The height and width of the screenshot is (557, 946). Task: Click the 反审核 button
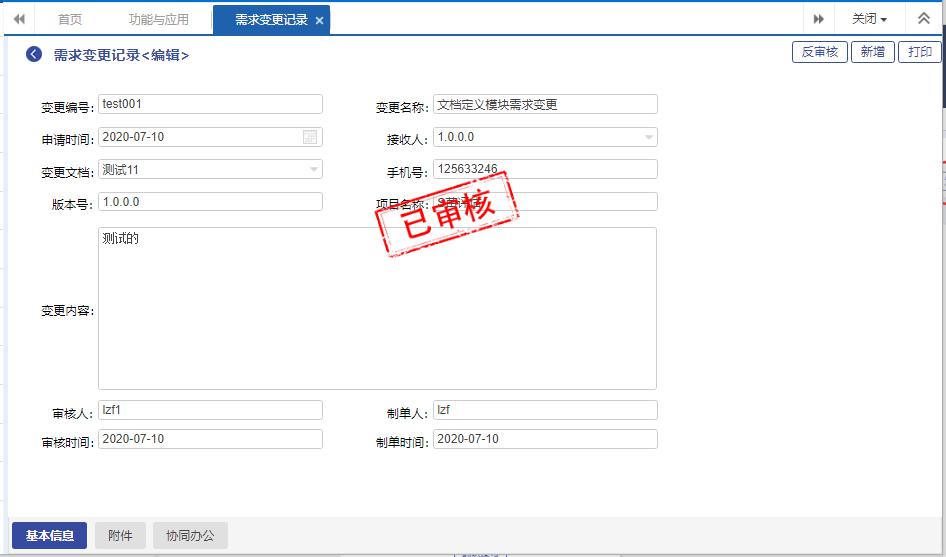pos(820,52)
